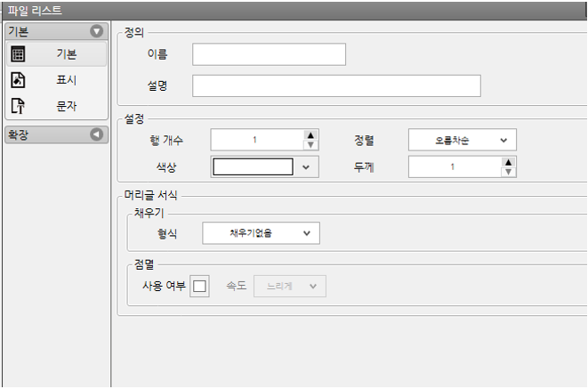Decrease 행 개수 with the down arrow
588x389 pixels.
(310, 145)
